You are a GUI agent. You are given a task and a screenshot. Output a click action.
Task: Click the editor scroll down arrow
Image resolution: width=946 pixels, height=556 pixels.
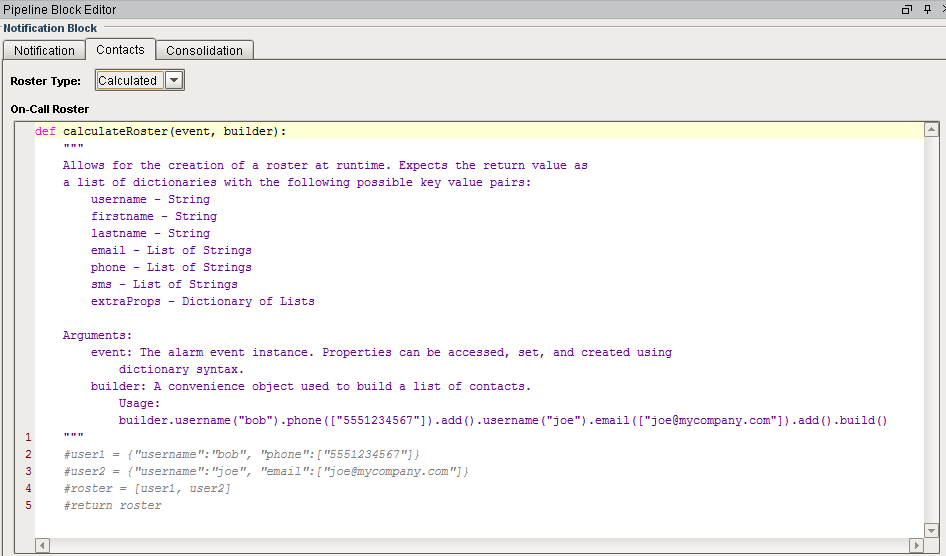point(932,531)
